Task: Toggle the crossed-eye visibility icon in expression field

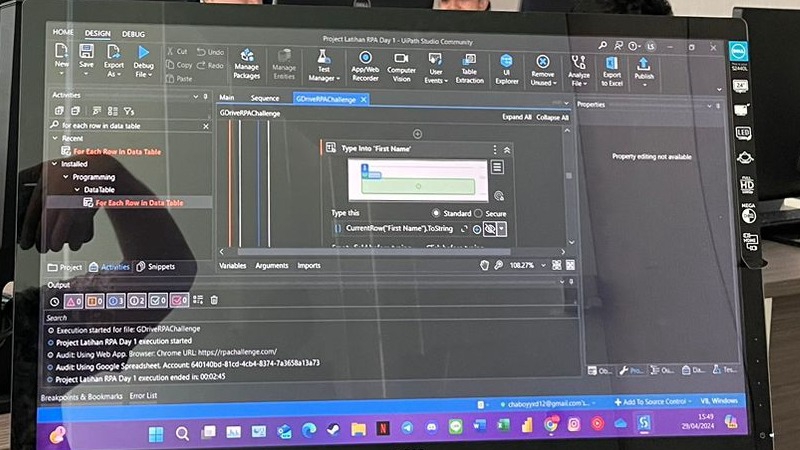Action: (490, 229)
